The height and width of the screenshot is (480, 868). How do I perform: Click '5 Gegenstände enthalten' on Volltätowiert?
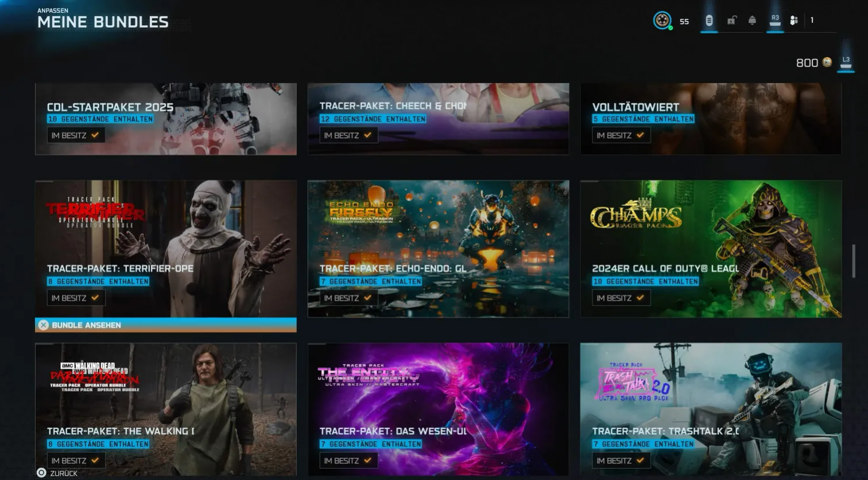coord(644,119)
